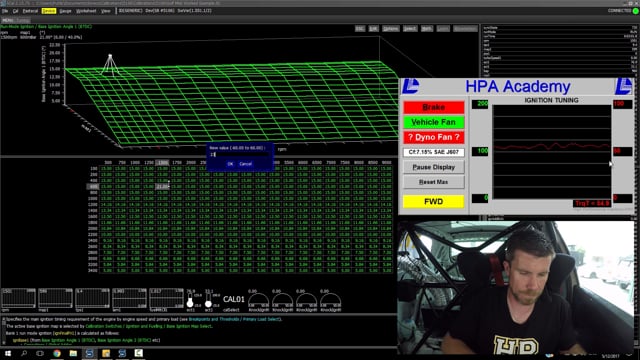Click the first knock ignition retard dial gauge
The height and width of the screenshot is (360, 640).
point(258,301)
